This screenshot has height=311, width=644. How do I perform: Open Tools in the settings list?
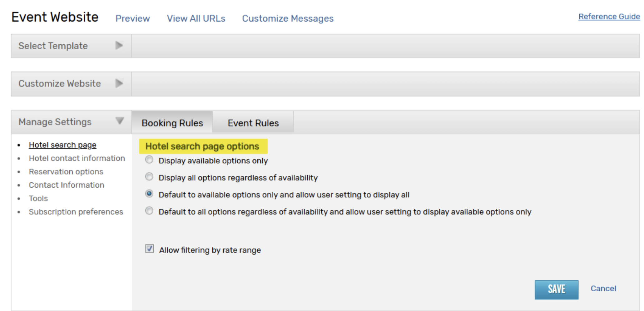[38, 199]
